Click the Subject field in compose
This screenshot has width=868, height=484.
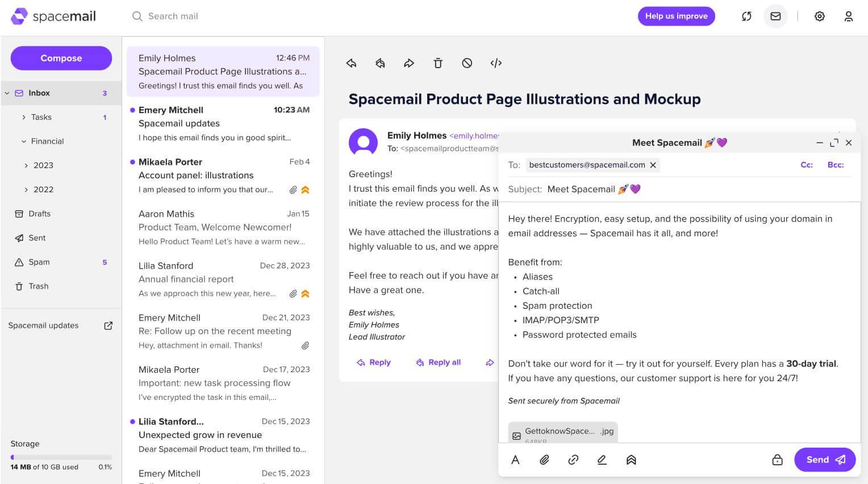tap(679, 189)
